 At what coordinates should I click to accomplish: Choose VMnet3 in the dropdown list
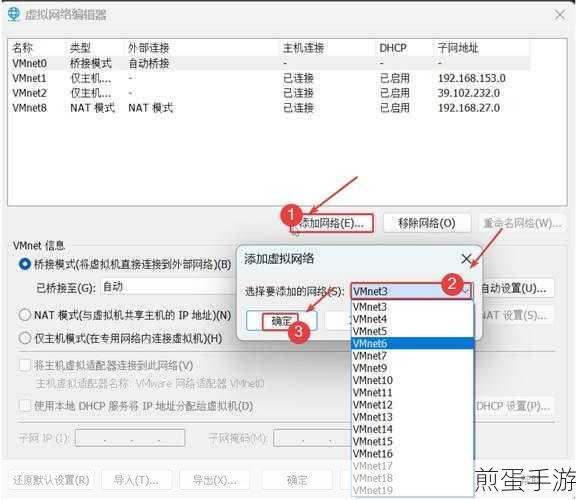(x=412, y=307)
